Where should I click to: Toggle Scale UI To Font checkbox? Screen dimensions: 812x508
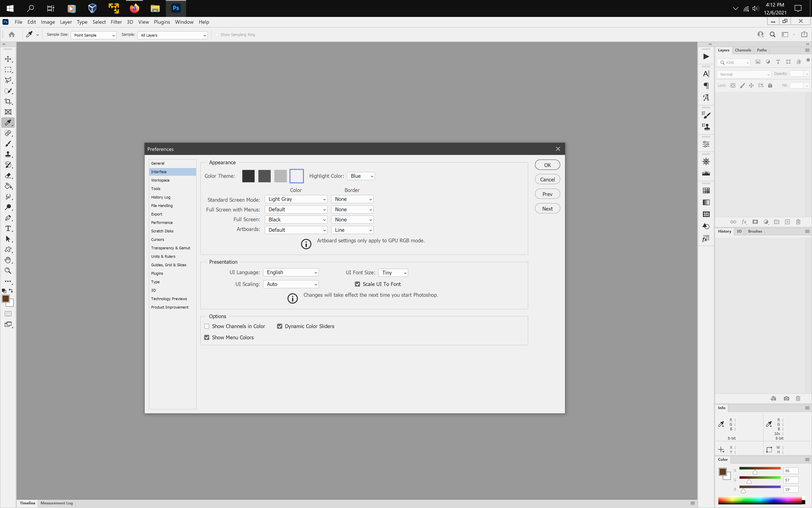(357, 284)
